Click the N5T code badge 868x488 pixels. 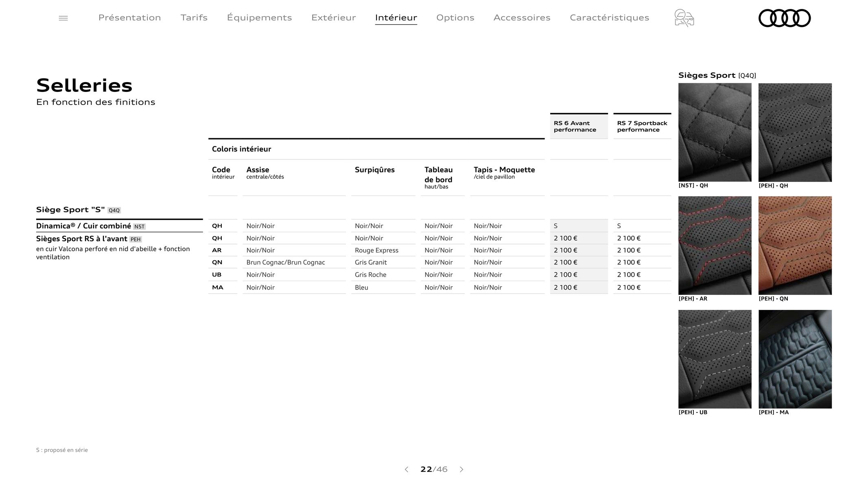[139, 227]
